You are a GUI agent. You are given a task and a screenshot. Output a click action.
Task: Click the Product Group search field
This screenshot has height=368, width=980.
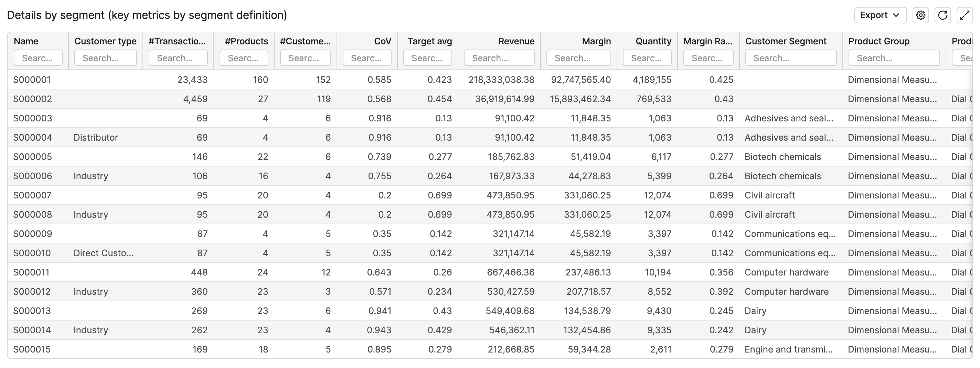[x=894, y=58]
